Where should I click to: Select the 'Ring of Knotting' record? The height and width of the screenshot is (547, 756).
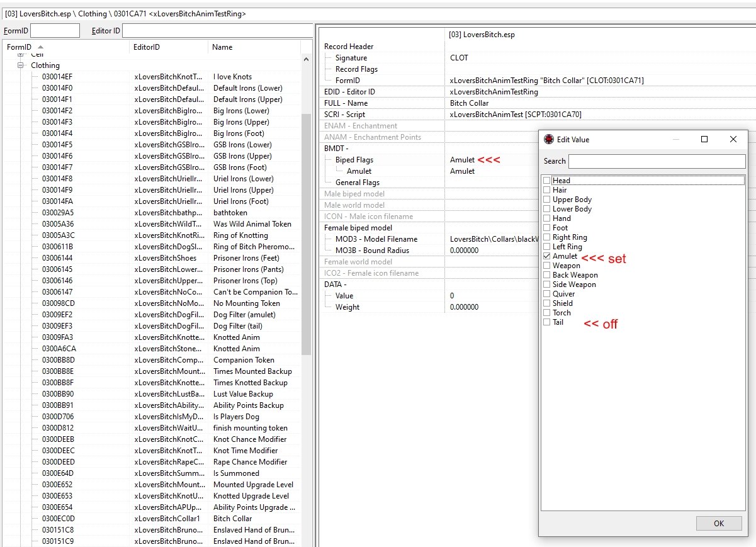(151, 235)
